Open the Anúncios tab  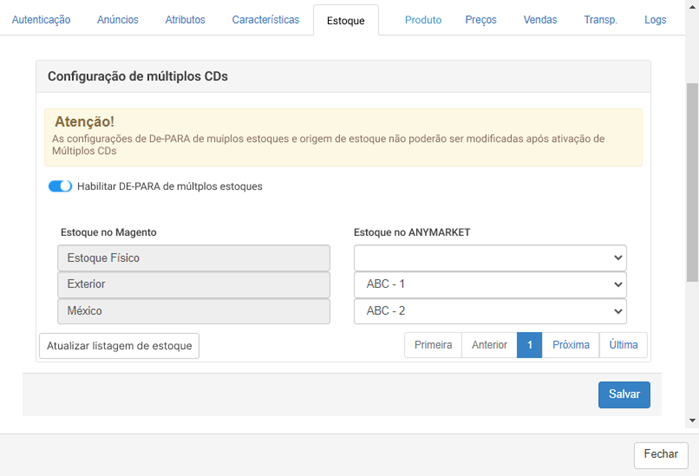[x=118, y=20]
